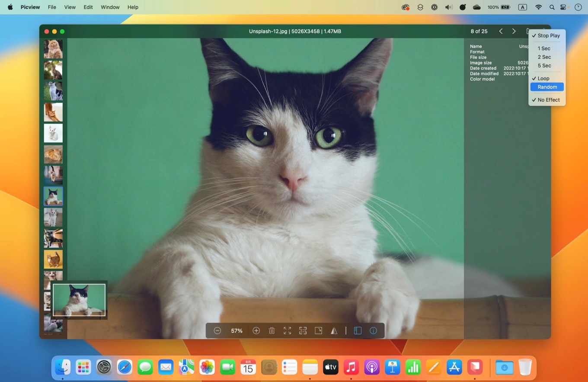Open Spotlight search in menu bar
This screenshot has height=382, width=588.
[552, 7]
